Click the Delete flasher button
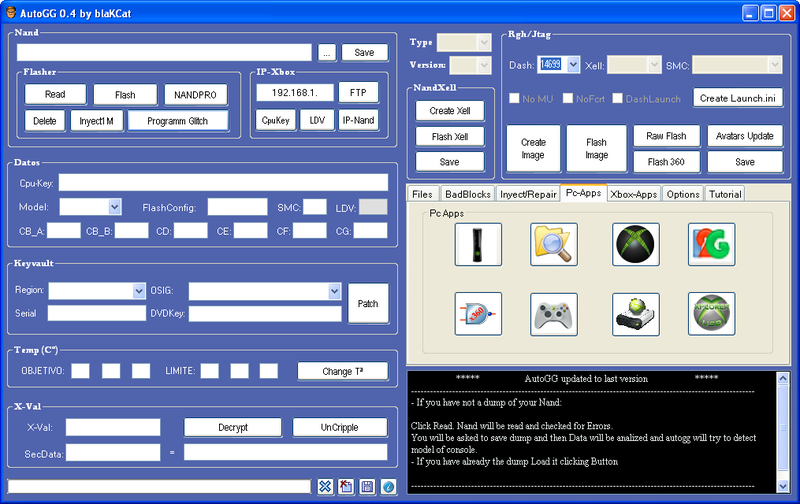The image size is (800, 504). pyautogui.click(x=45, y=121)
